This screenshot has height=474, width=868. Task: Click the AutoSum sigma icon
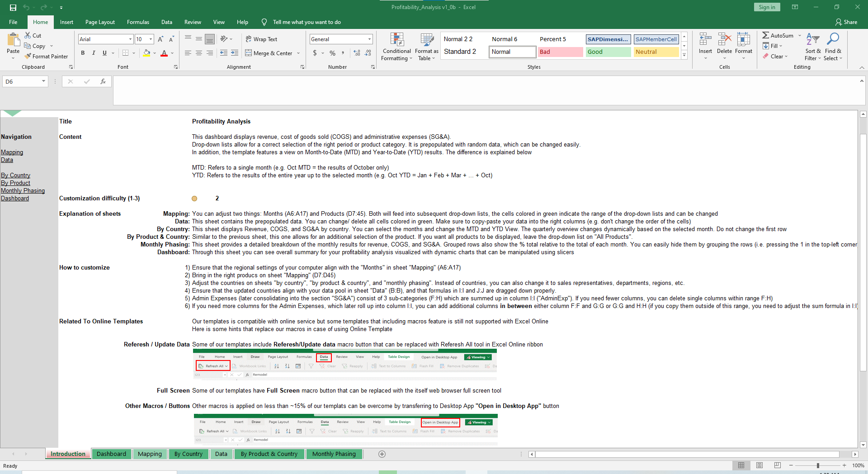coord(765,35)
